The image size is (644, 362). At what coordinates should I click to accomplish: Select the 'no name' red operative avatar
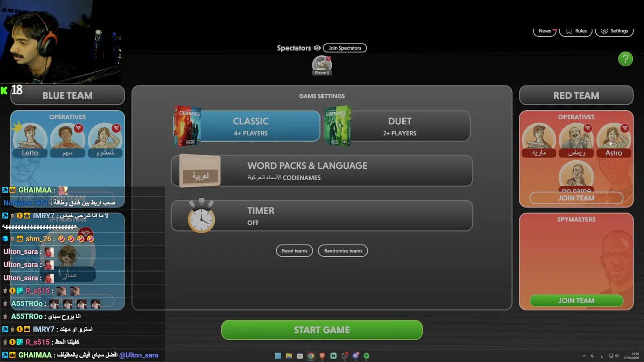(x=576, y=177)
